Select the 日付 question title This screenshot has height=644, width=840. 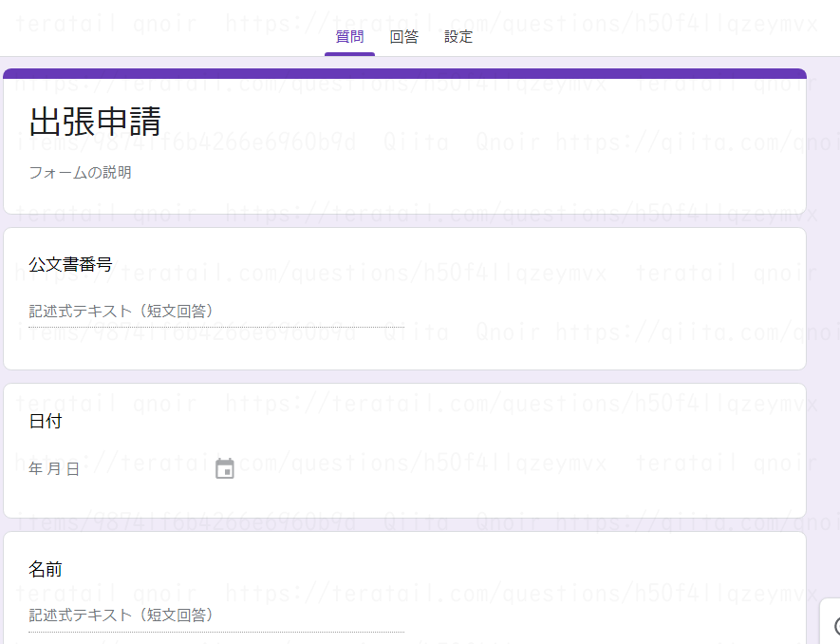[x=46, y=421]
